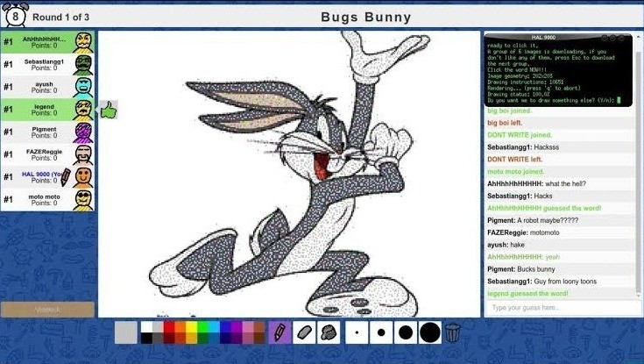Viewport: 644px width, 364px height.
Task: Click FAZEReggie's beige avatar
Action: [x=83, y=154]
